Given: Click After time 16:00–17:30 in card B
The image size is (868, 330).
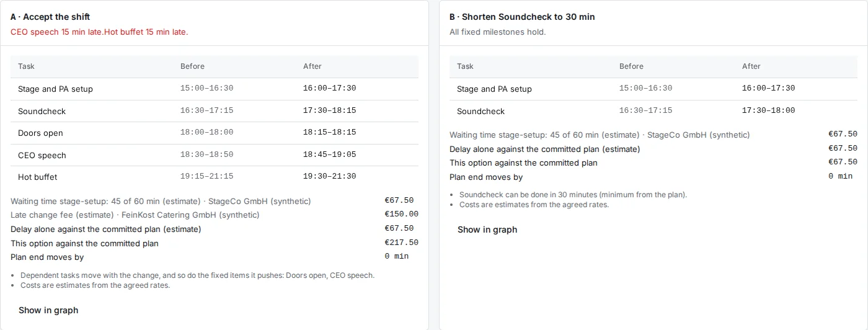Looking at the screenshot, I should (x=769, y=89).
